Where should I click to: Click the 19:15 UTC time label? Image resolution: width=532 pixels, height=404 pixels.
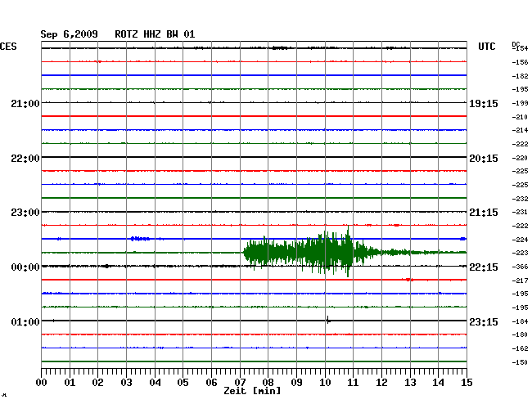coord(484,104)
